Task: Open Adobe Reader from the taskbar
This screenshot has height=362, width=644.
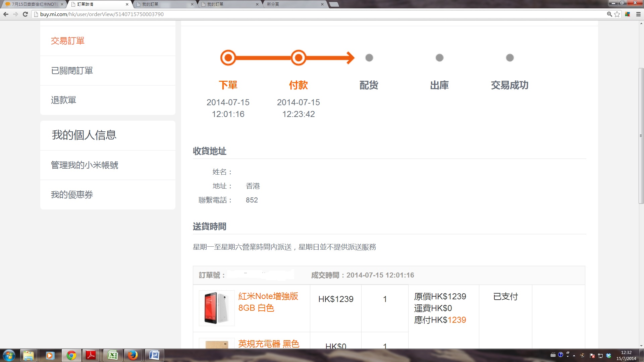Action: (91, 355)
